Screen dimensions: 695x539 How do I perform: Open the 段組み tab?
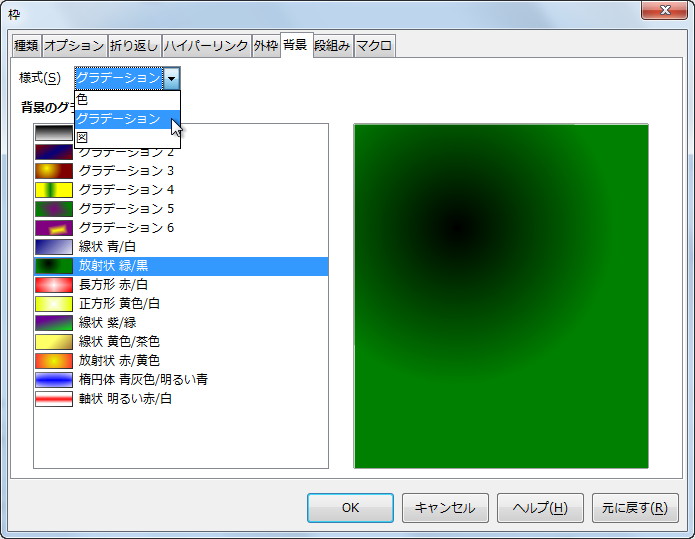[332, 46]
